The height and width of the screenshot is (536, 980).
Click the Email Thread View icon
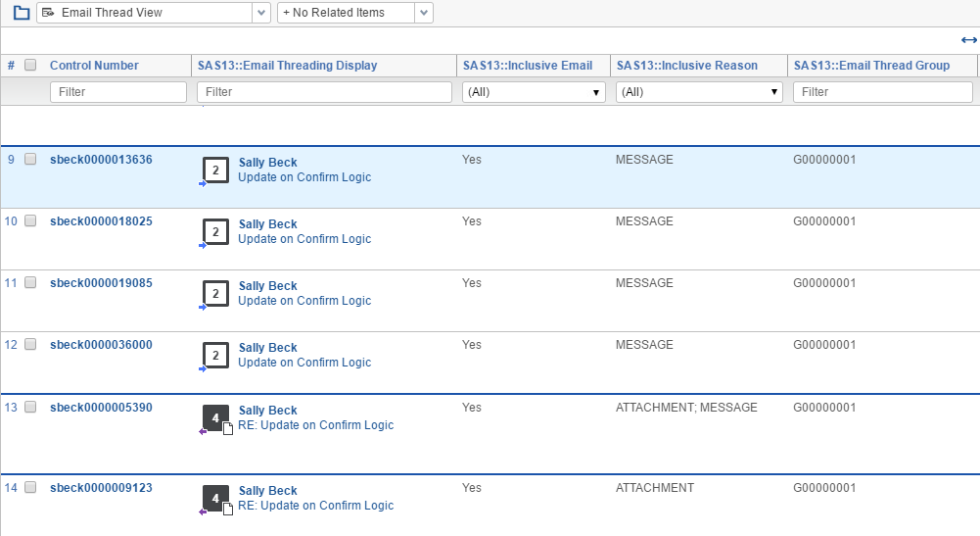[48, 13]
